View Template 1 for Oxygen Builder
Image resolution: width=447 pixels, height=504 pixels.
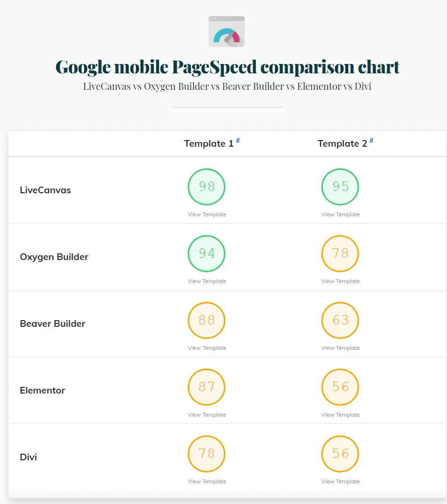pos(207,281)
